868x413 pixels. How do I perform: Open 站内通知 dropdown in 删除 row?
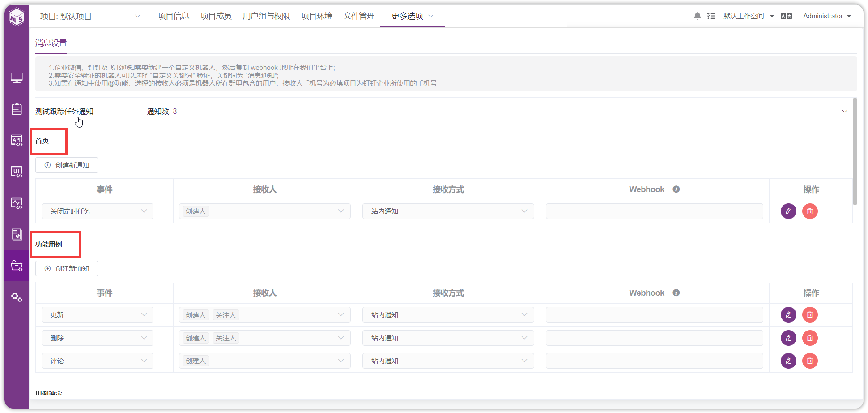(448, 338)
